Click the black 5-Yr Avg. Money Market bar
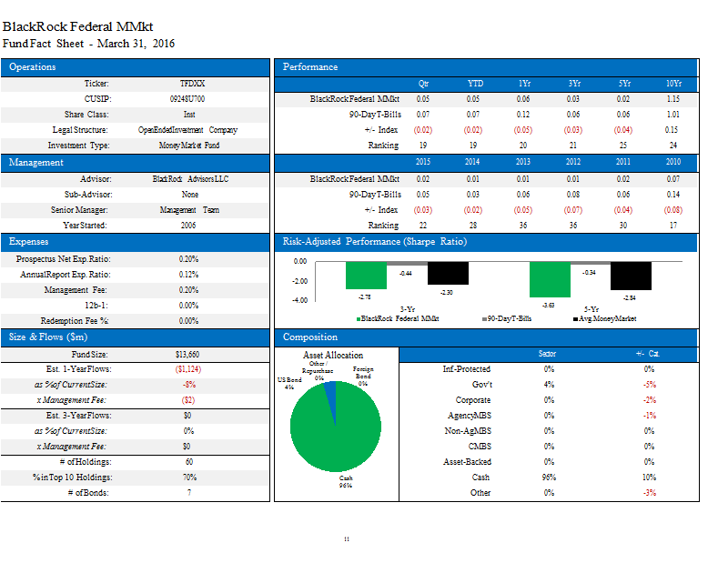The image size is (728, 563). click(x=631, y=276)
